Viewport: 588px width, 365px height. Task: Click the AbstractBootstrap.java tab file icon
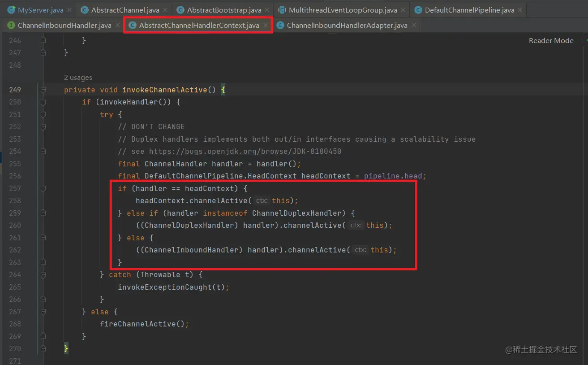tap(180, 10)
